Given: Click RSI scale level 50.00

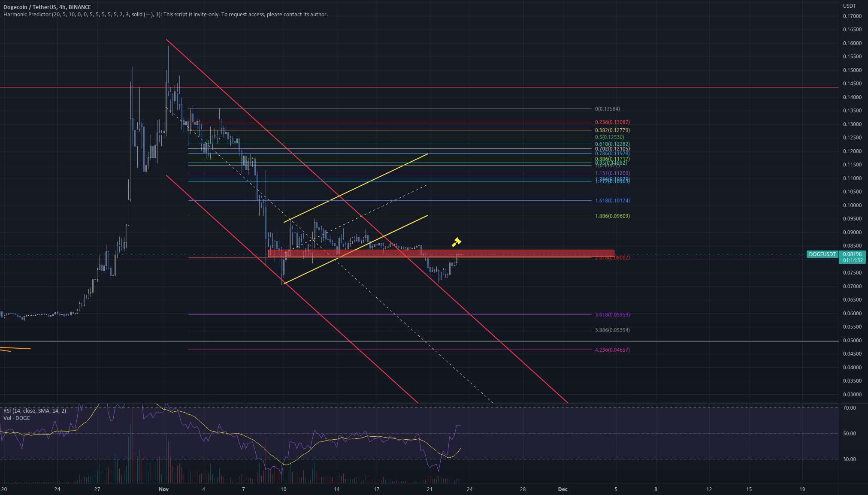Looking at the screenshot, I should click(x=849, y=434).
